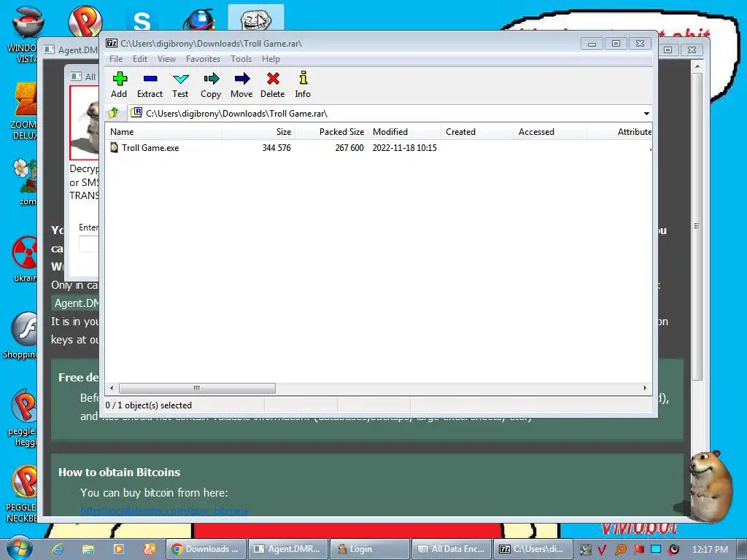747x560 pixels.
Task: Sort by the Accessed column header
Action: 550,132
